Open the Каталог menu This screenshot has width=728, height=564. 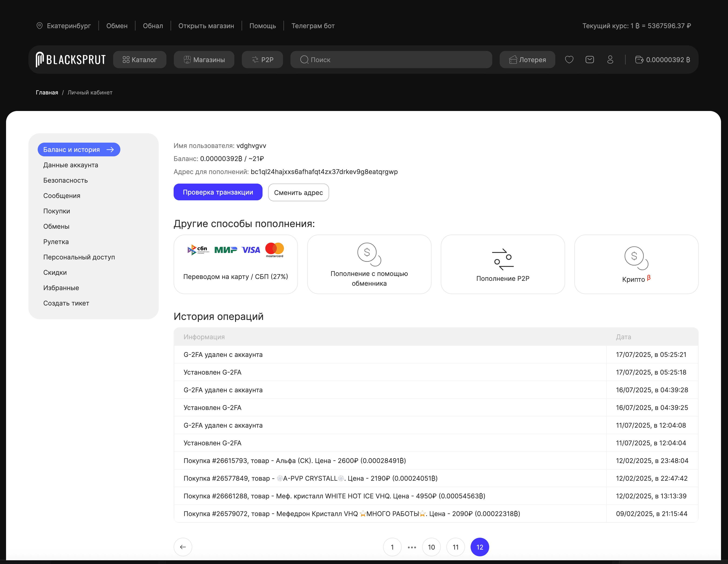pos(139,60)
